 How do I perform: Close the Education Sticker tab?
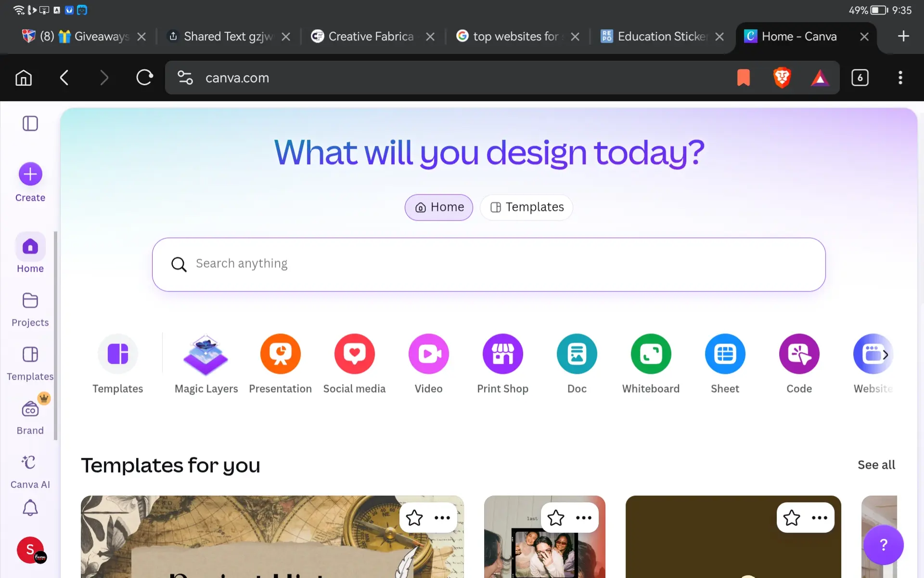coord(719,37)
